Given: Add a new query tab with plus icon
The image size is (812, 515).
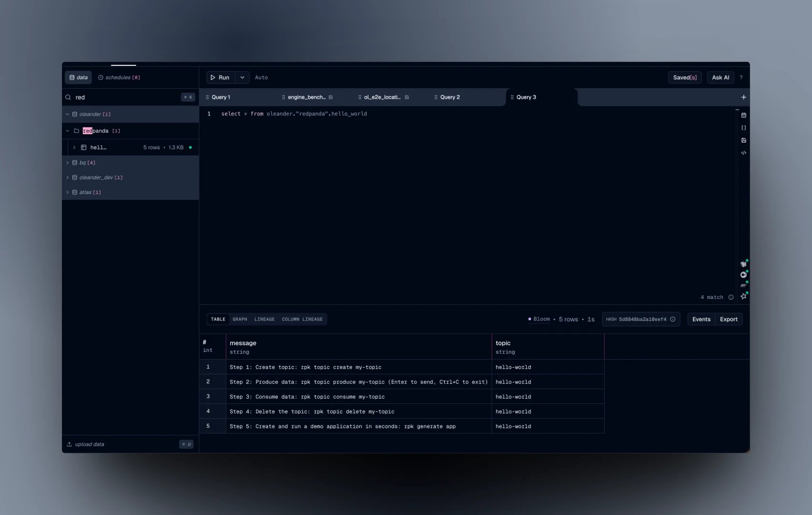Looking at the screenshot, I should [x=743, y=97].
